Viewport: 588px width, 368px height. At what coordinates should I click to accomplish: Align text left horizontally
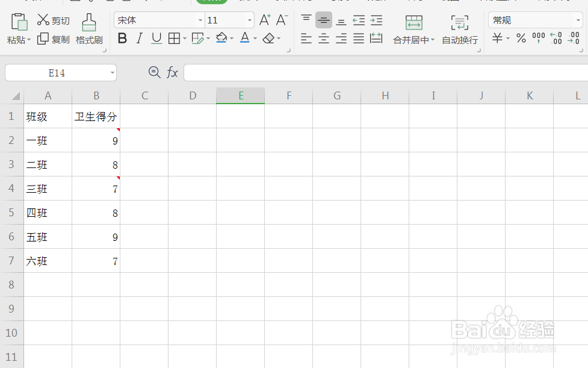click(x=306, y=39)
